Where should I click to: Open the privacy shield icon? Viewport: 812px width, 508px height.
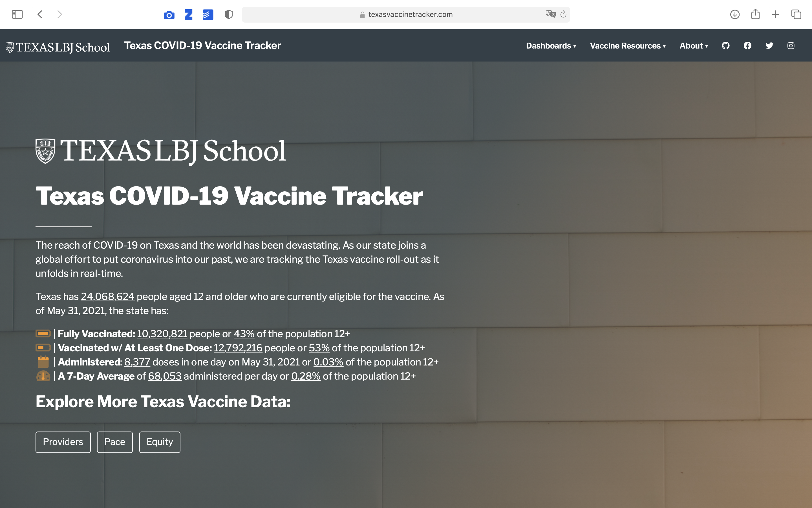[229, 14]
